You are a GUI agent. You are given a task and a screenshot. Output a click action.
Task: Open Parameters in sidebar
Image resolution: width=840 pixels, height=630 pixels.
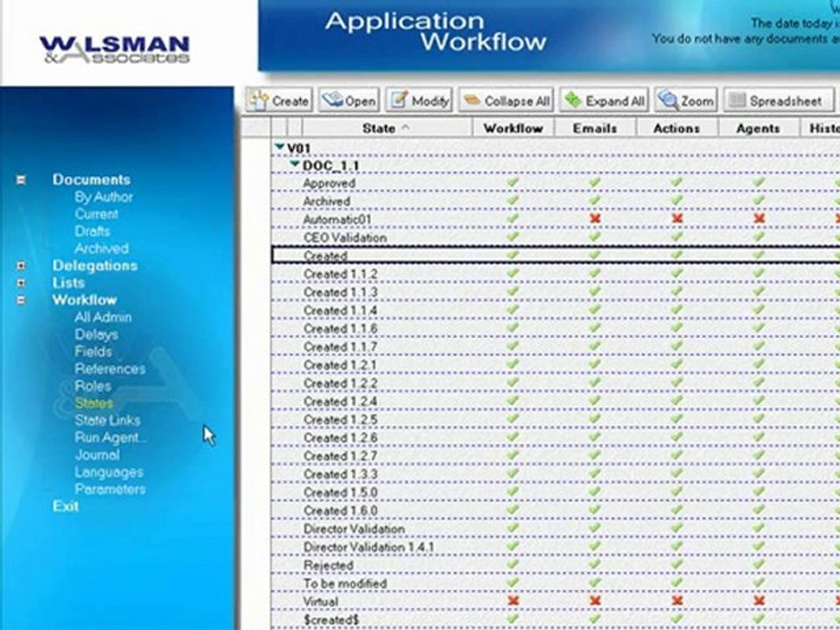point(110,489)
